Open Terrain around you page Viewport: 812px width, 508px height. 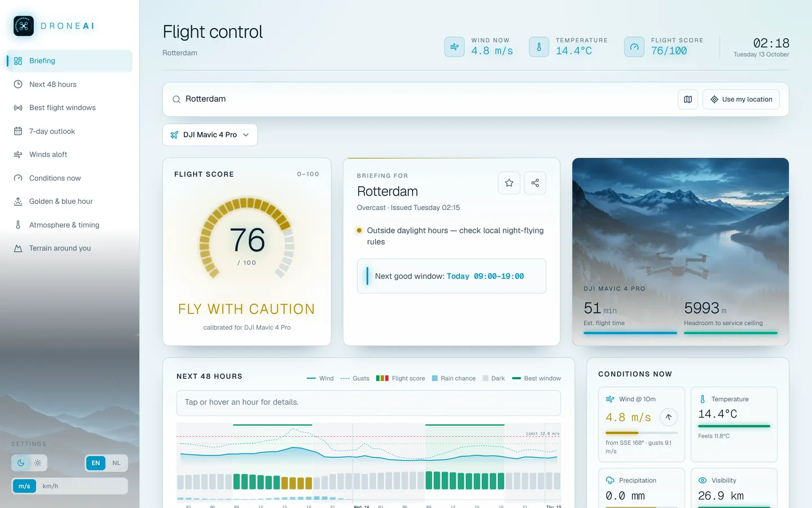point(70,248)
